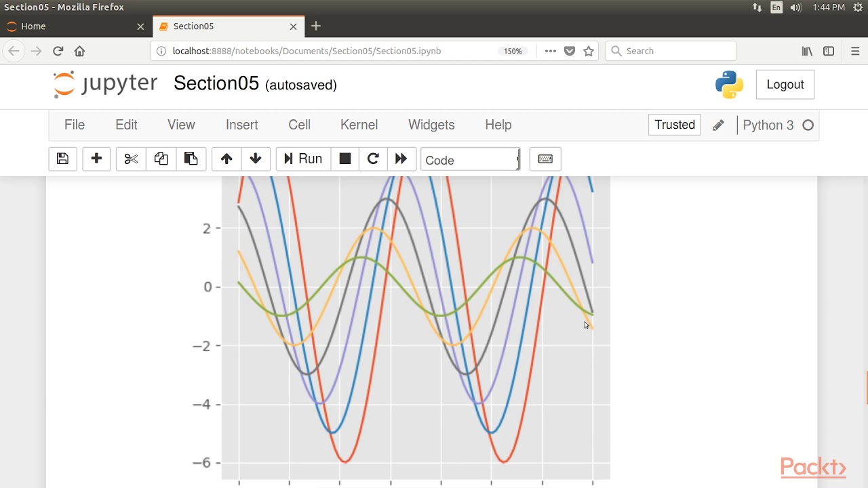Click the Python logo icon
868x488 pixels.
730,85
